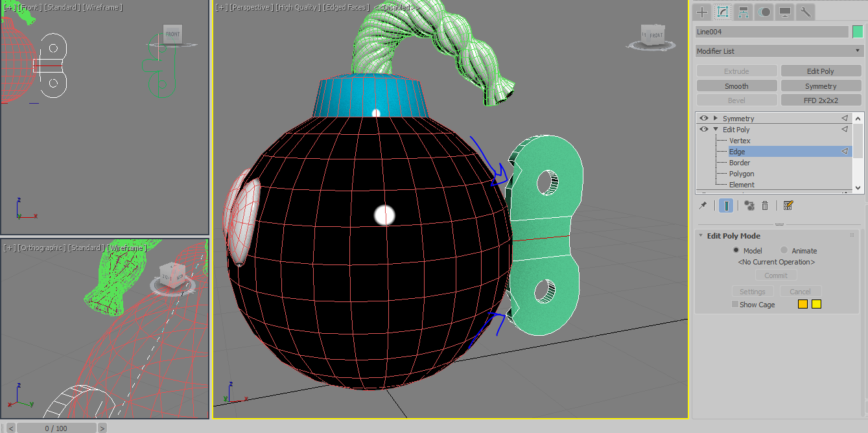Collapse the Edit Poly Mode rollout

coord(701,236)
